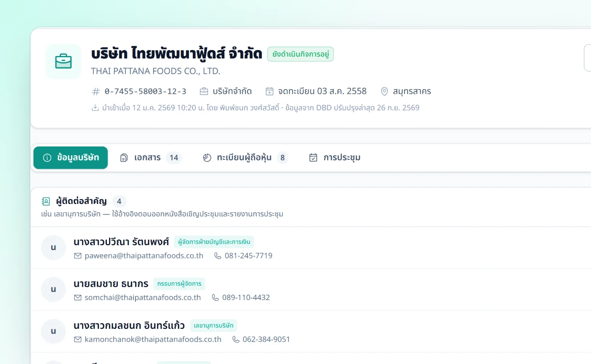The image size is (591, 364).
Task: Call phone number 081-245-7719
Action: click(x=249, y=256)
